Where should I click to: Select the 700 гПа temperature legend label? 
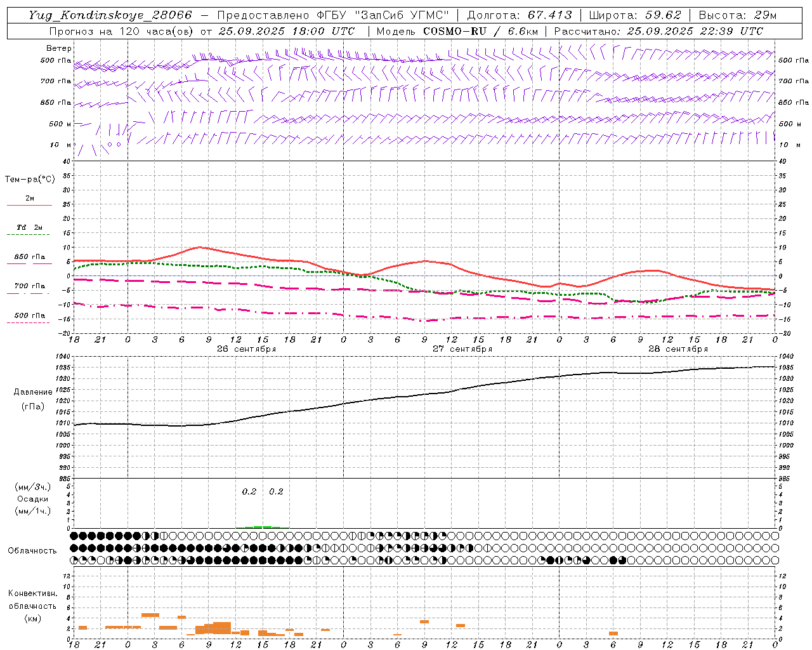pyautogui.click(x=30, y=286)
